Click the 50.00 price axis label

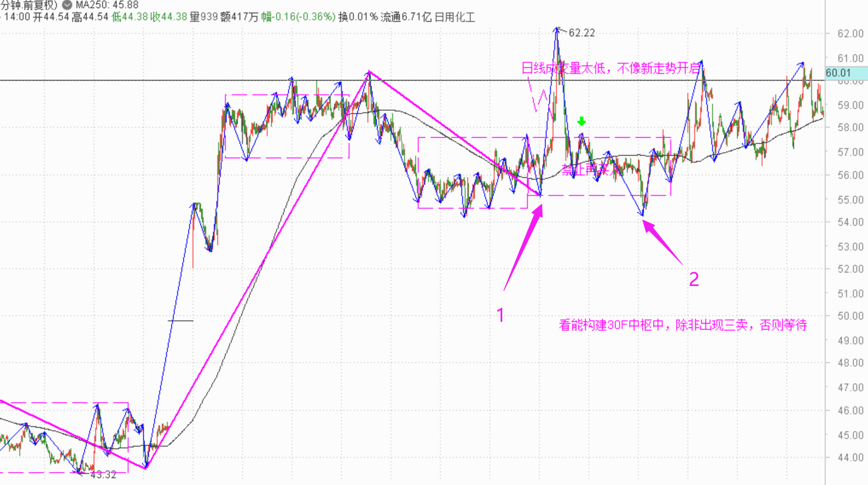pyautogui.click(x=850, y=316)
